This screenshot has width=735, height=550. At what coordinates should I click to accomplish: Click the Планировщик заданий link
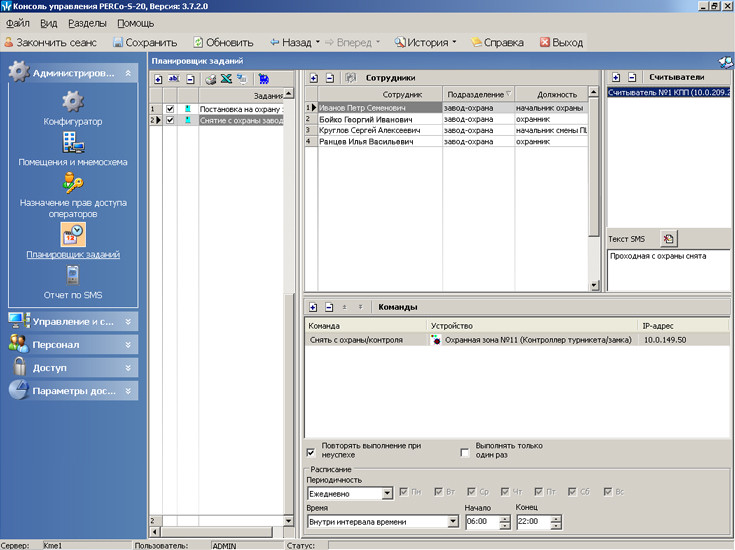click(73, 255)
